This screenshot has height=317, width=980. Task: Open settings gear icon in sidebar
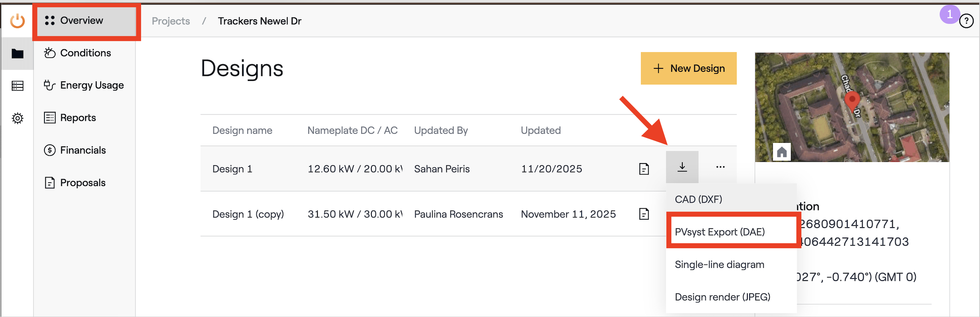(x=17, y=118)
